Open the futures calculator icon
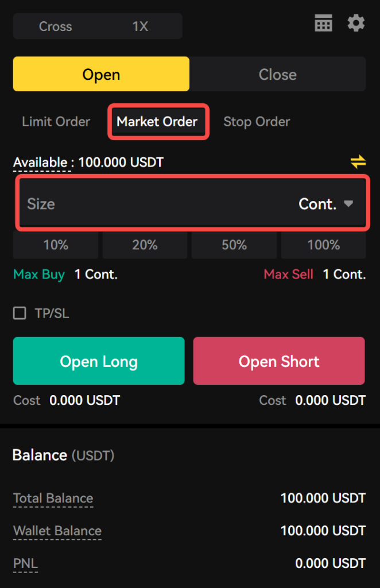 (323, 23)
